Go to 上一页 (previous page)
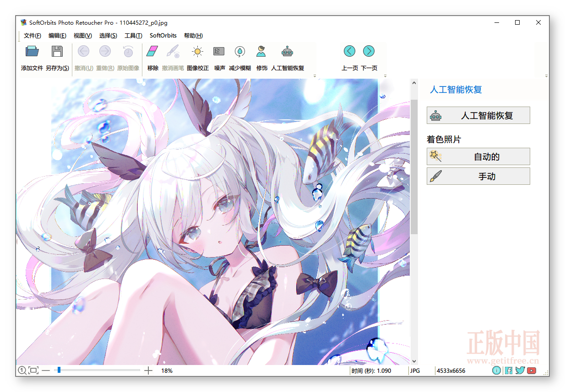This screenshot has height=392, width=565. coord(349,51)
